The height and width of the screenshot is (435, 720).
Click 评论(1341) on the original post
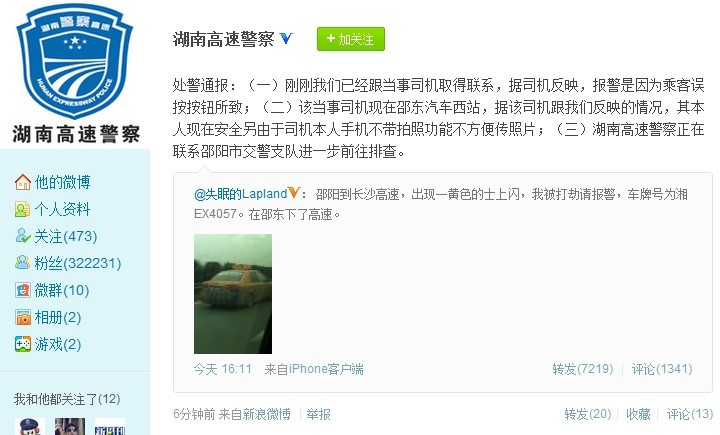point(662,369)
